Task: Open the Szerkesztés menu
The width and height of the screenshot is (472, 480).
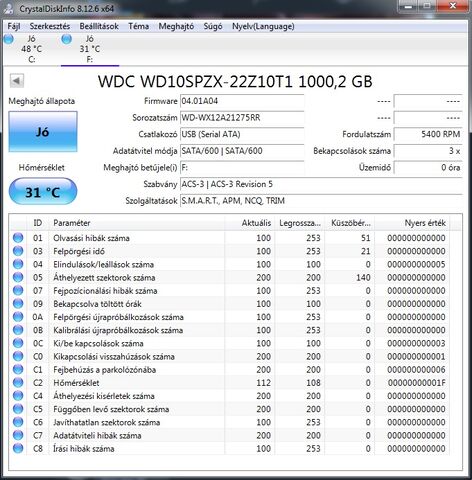Action: tap(50, 26)
